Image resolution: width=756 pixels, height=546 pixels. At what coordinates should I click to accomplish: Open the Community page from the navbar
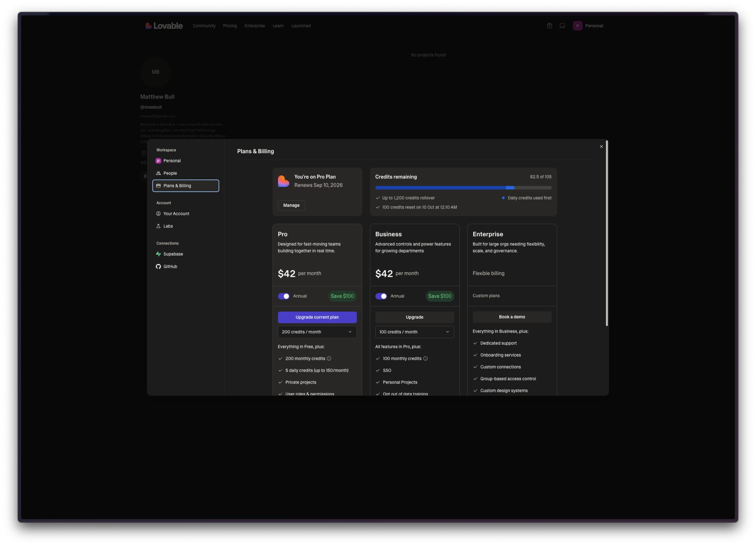pos(204,25)
